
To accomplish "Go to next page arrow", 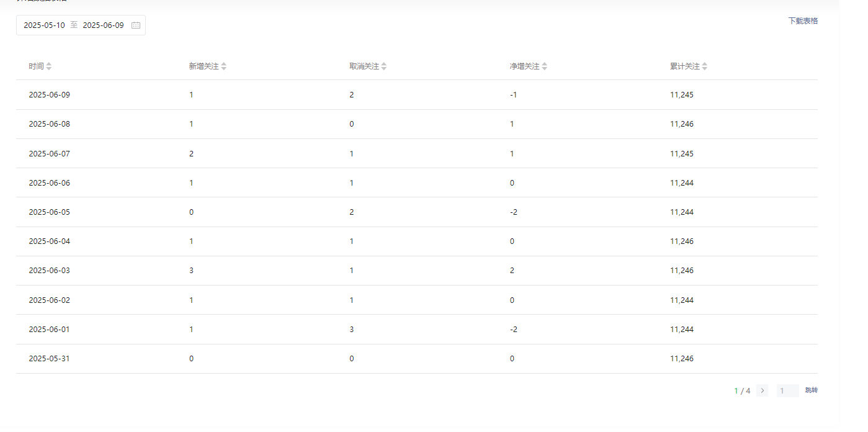I will pos(762,390).
